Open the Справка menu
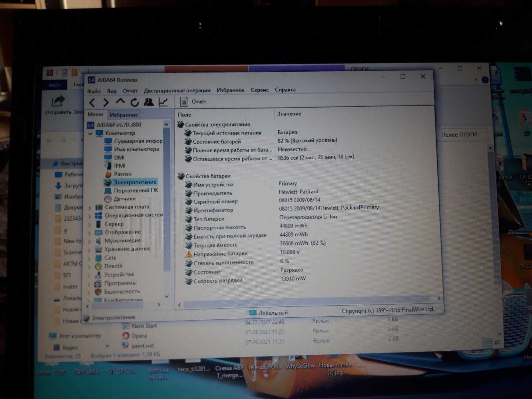 tap(285, 90)
